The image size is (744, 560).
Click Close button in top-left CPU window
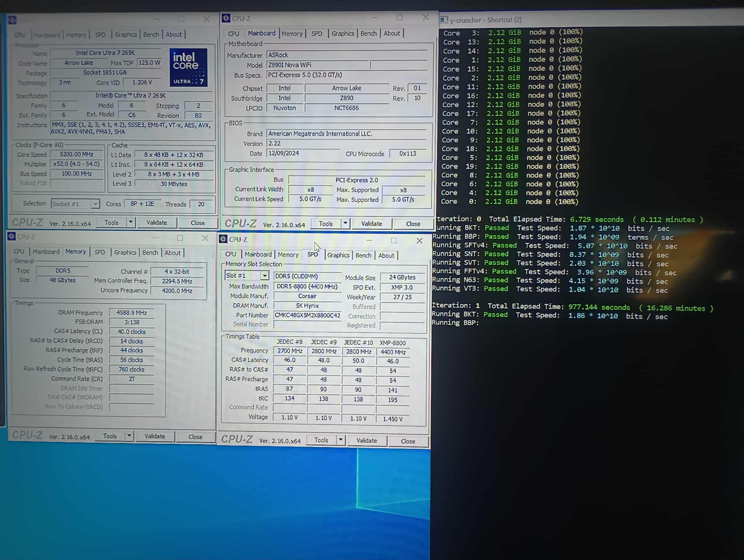pos(198,223)
